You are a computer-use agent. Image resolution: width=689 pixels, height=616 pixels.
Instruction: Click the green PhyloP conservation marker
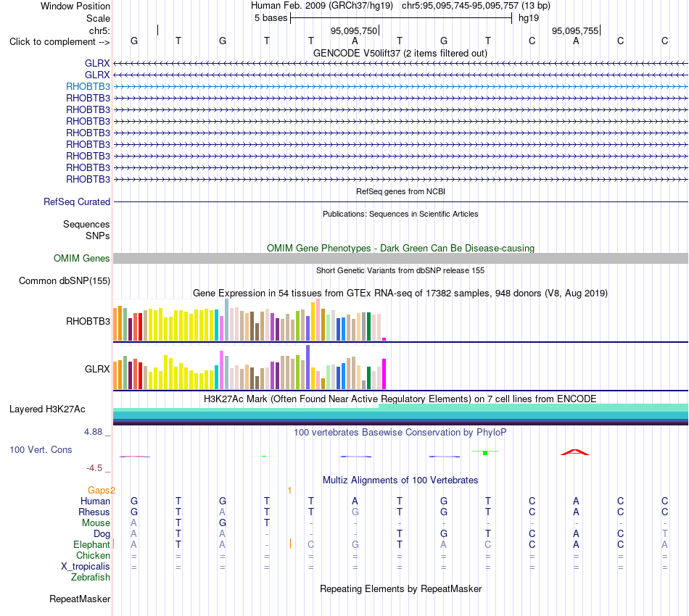click(485, 452)
